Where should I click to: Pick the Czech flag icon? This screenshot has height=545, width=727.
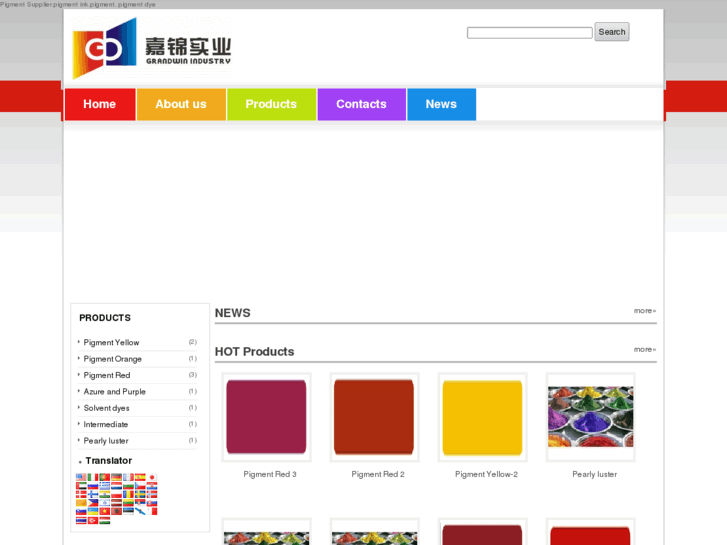coord(140,486)
